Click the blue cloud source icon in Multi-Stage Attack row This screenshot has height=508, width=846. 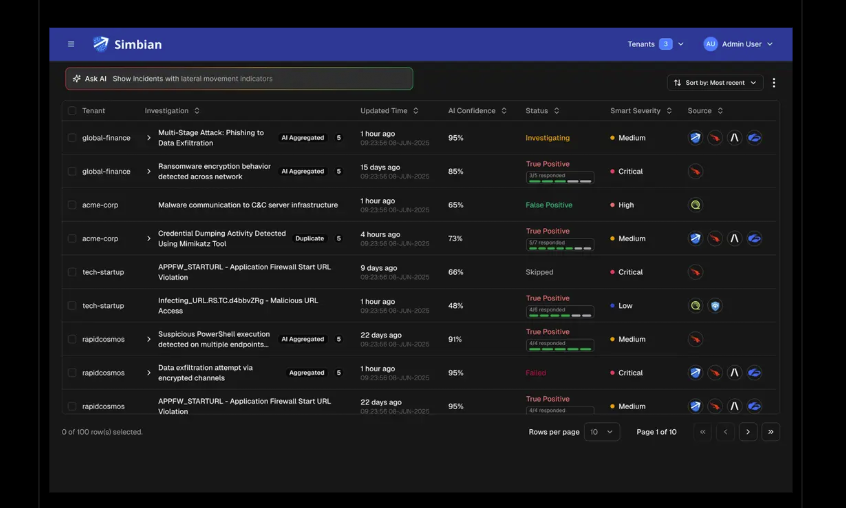(x=754, y=138)
